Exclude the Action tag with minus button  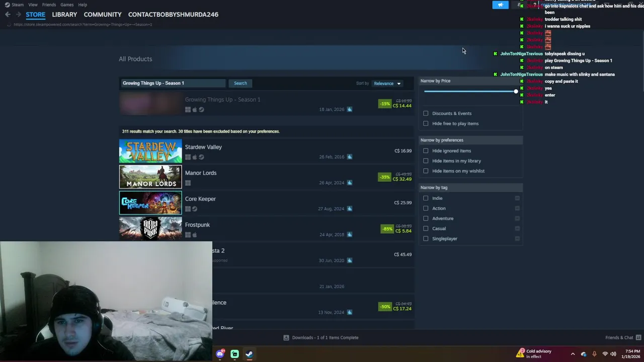[x=517, y=208]
